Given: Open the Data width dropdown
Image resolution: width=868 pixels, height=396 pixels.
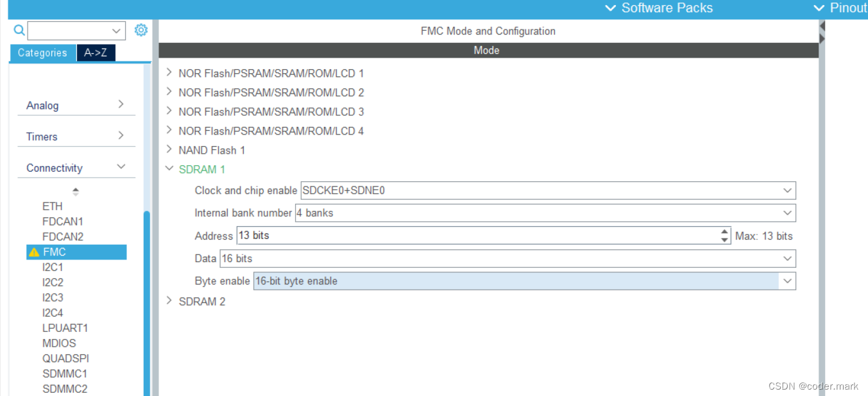Looking at the screenshot, I should point(787,258).
